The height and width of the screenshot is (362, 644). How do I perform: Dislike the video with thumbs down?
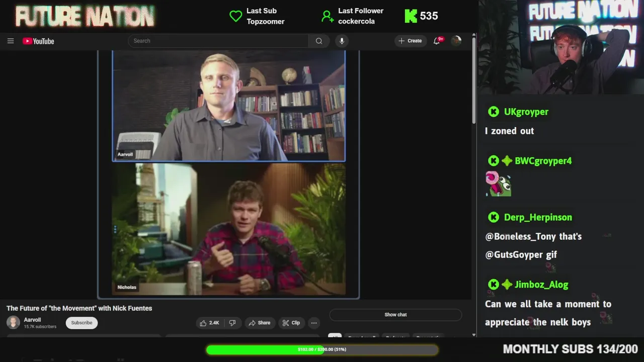(x=232, y=323)
